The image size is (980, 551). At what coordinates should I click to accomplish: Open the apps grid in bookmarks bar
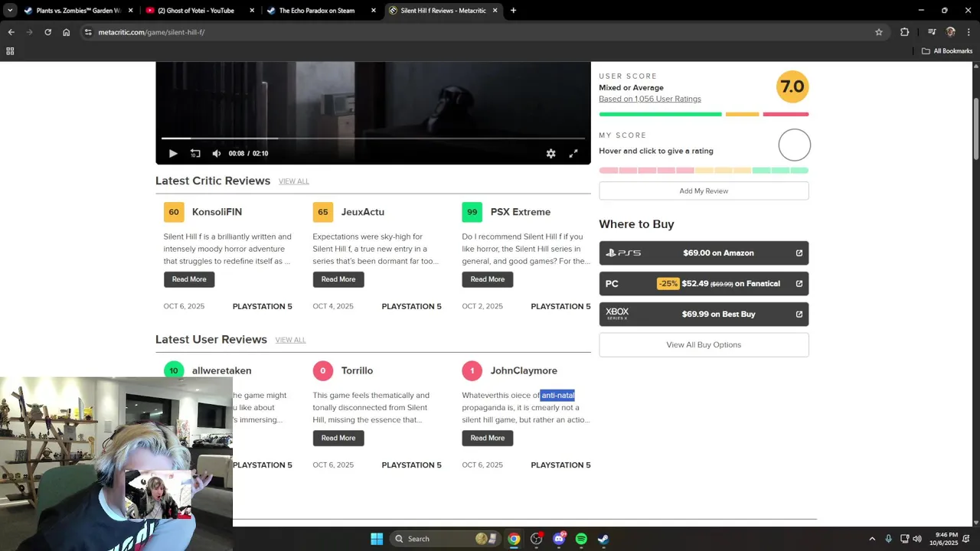(10, 51)
